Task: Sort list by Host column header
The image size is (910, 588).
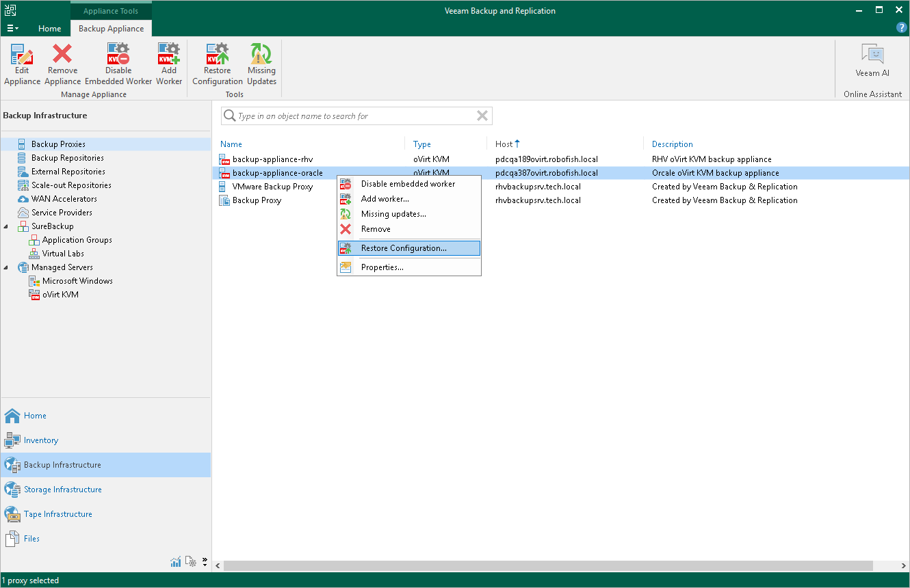Action: coord(504,144)
